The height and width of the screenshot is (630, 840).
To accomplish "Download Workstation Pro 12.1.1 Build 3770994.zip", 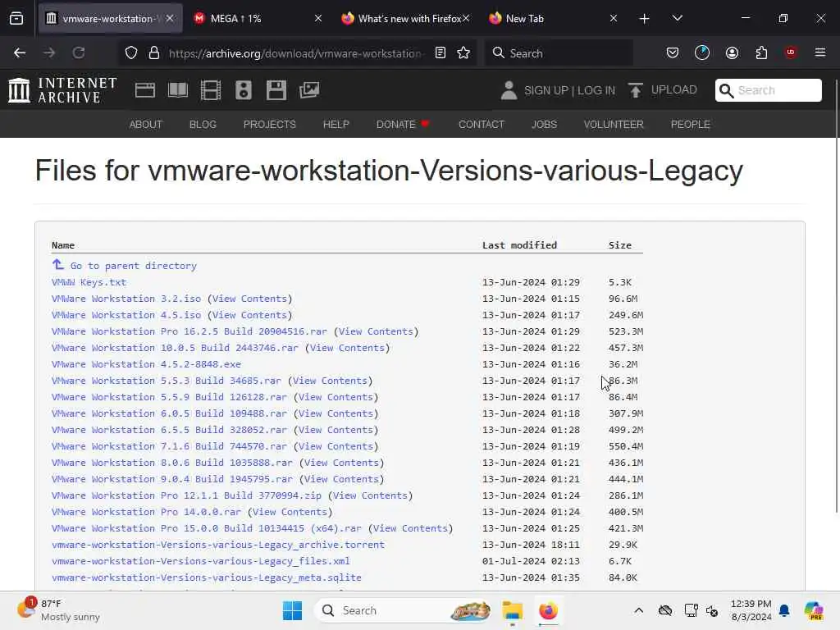I will click(186, 495).
